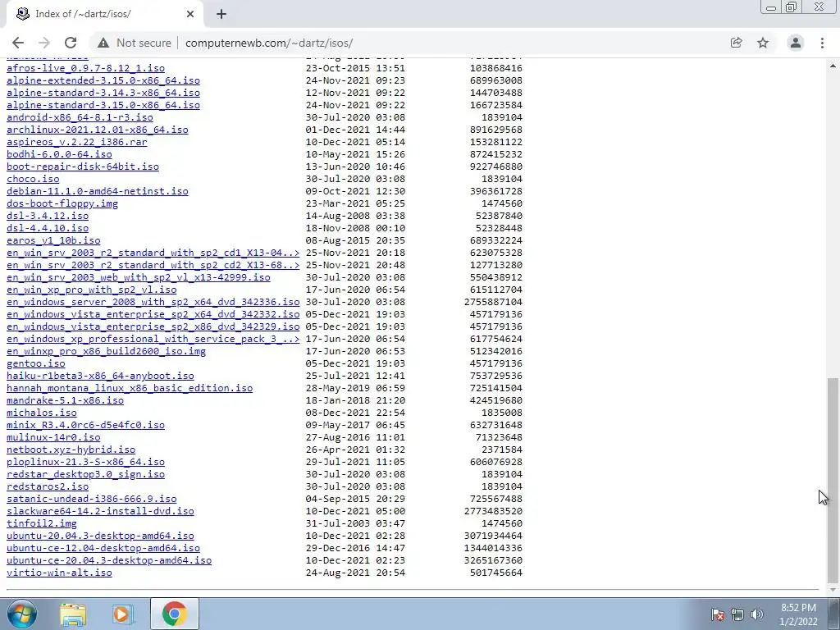The height and width of the screenshot is (630, 840).
Task: Click the choco.iso link
Action: click(x=33, y=179)
